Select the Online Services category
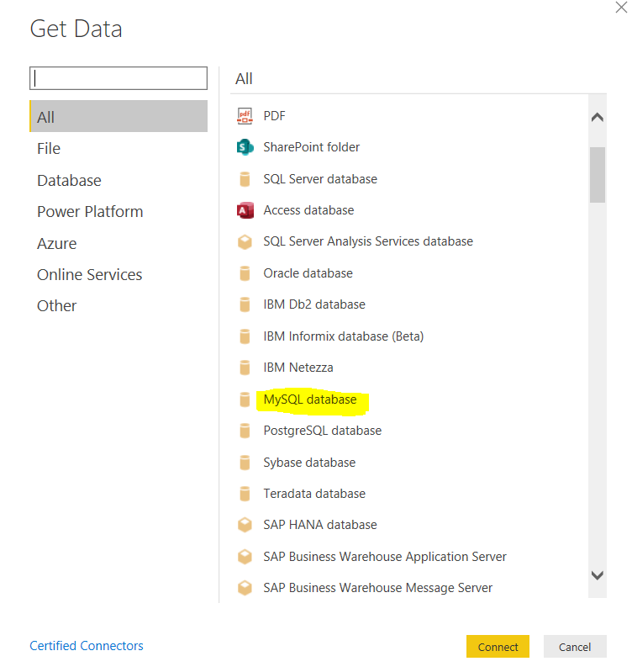The width and height of the screenshot is (632, 672). [89, 274]
